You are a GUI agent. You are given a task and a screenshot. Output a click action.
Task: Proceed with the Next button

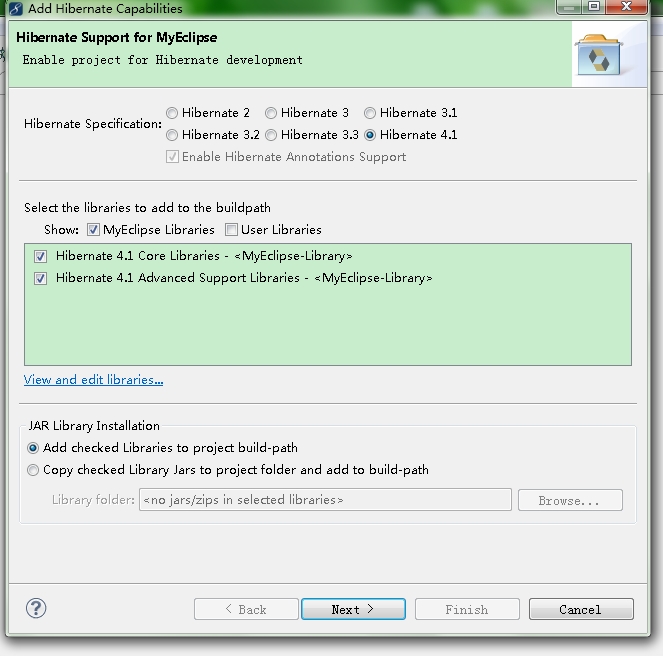pos(353,609)
